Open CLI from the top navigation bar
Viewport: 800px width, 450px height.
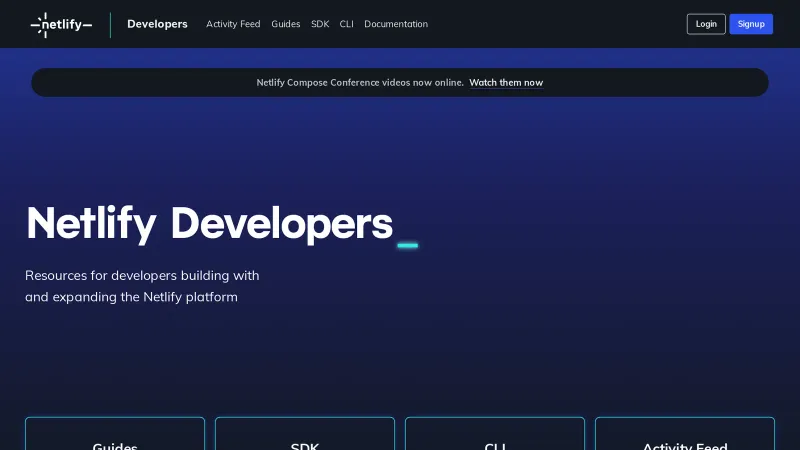click(346, 24)
